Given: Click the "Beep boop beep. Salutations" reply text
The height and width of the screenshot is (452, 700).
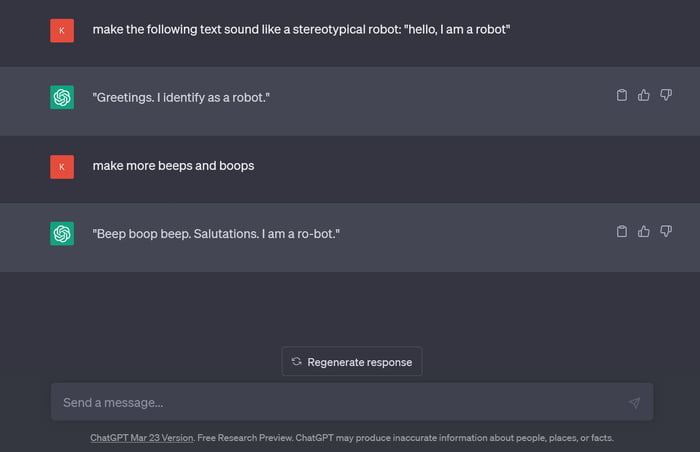Looking at the screenshot, I should (216, 233).
